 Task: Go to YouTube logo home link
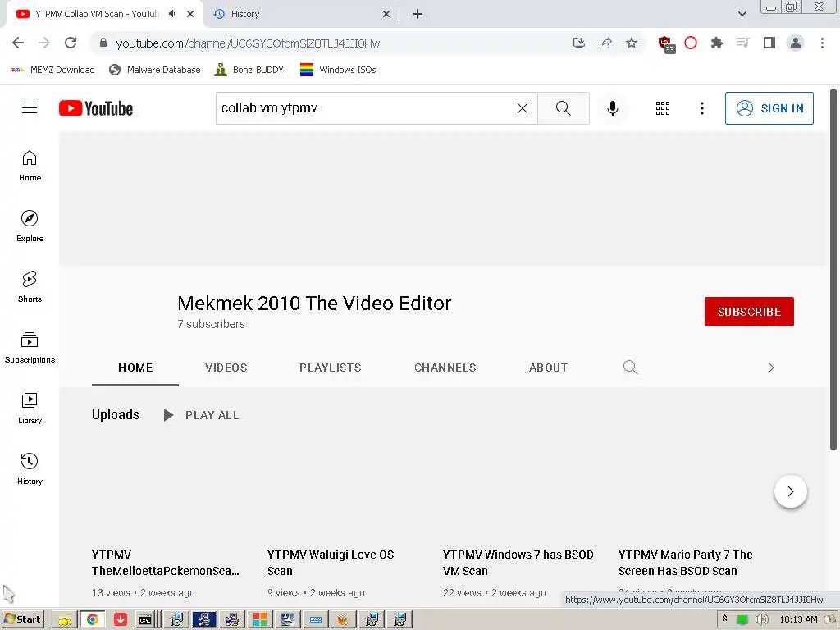pos(96,108)
